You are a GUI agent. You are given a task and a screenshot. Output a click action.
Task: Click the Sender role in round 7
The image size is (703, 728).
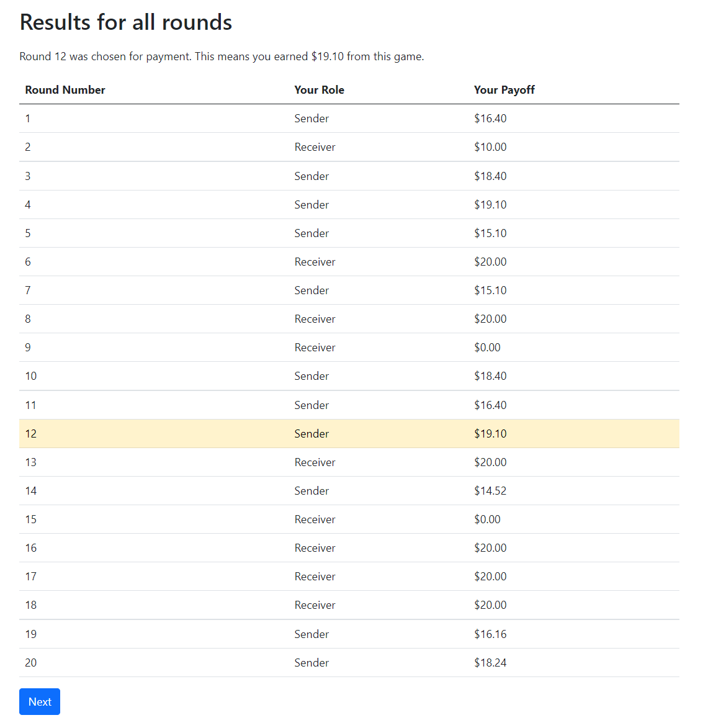[311, 290]
